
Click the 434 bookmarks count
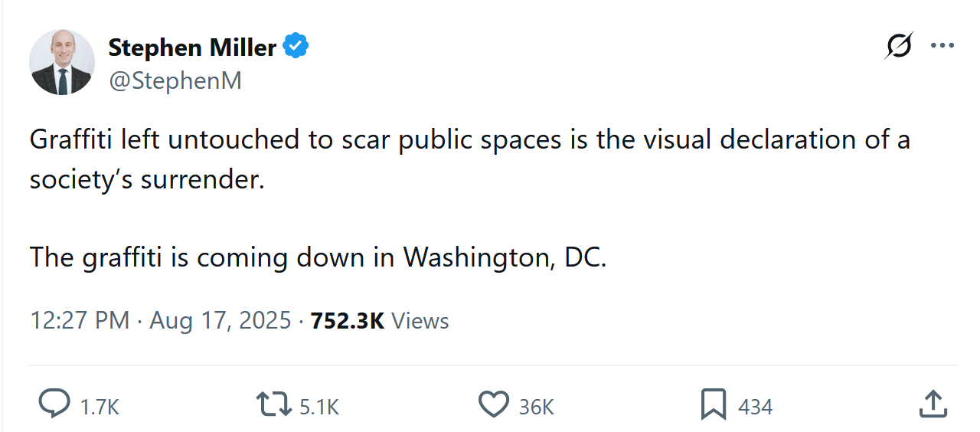click(x=755, y=407)
